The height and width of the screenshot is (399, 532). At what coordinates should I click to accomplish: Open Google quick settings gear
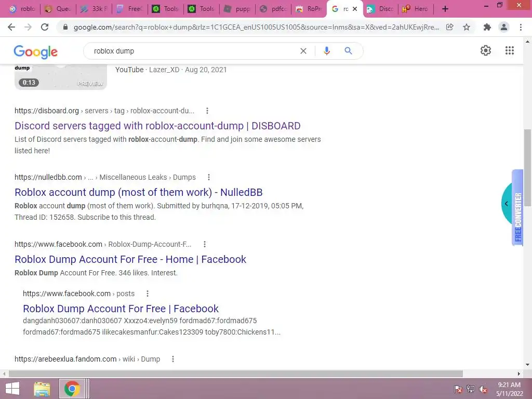[486, 50]
